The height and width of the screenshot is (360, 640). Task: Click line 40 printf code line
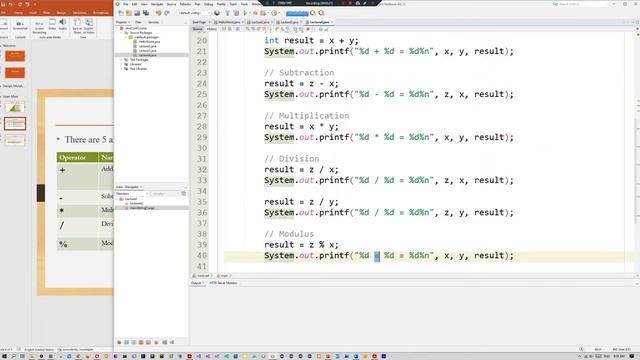tap(389, 256)
